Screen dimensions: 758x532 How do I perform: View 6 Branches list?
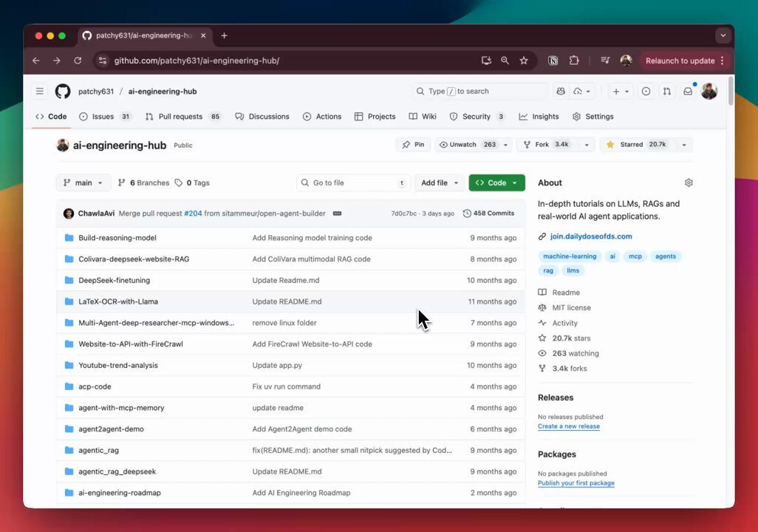(x=143, y=183)
